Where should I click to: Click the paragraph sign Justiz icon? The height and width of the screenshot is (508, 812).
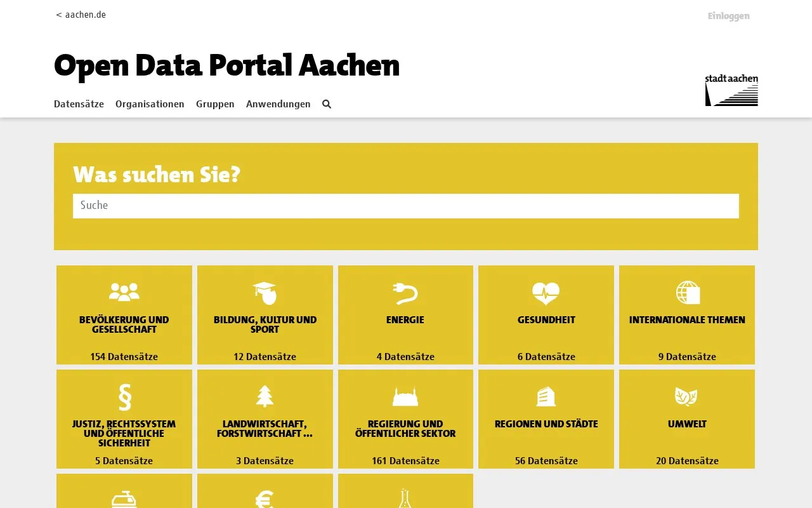pos(124,397)
